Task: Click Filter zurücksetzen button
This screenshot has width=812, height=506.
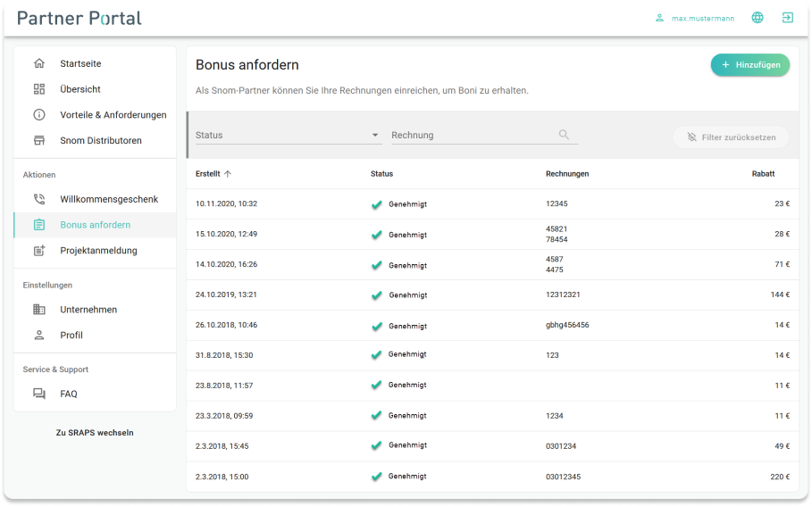Action: click(x=731, y=137)
